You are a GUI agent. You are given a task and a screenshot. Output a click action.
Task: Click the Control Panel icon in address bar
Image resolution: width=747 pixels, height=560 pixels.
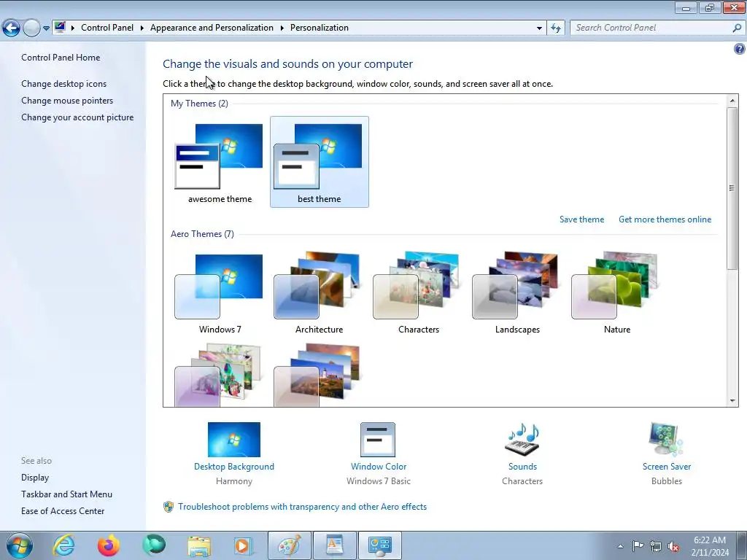[x=60, y=27]
